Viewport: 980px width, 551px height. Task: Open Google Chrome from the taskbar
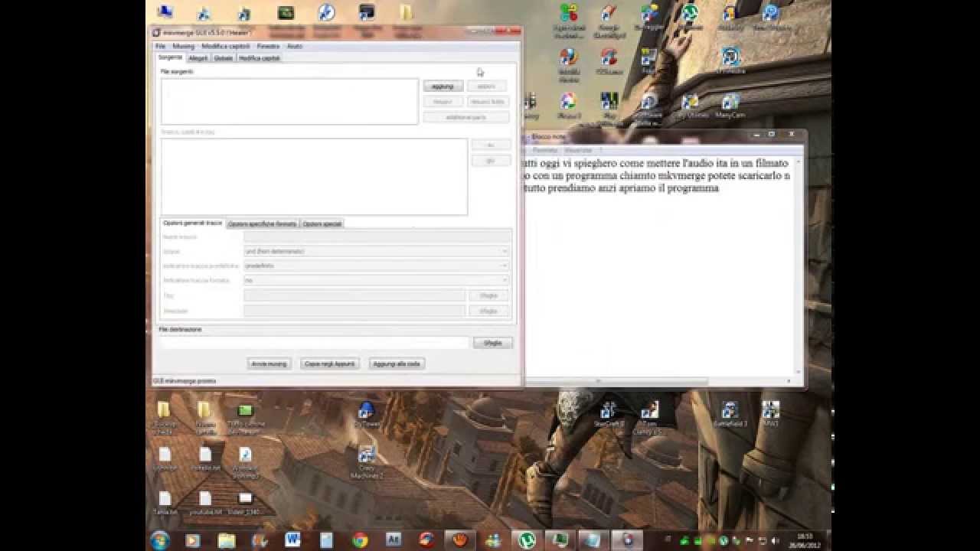pos(360,540)
